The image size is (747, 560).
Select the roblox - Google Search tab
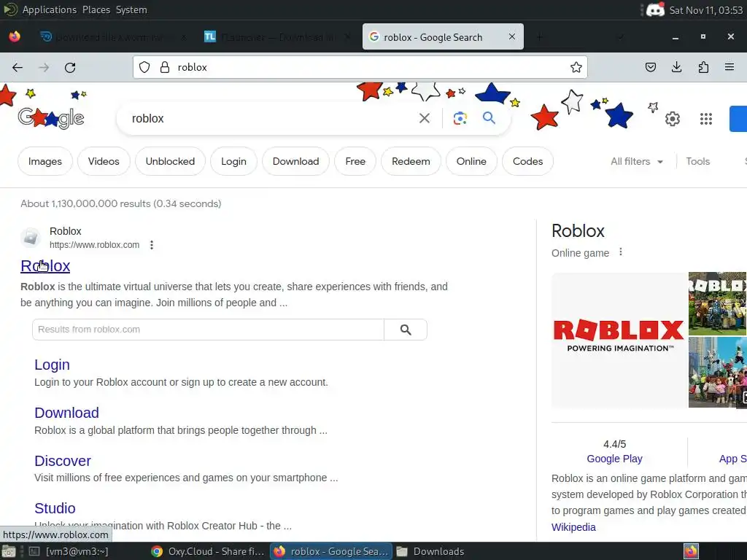click(443, 36)
